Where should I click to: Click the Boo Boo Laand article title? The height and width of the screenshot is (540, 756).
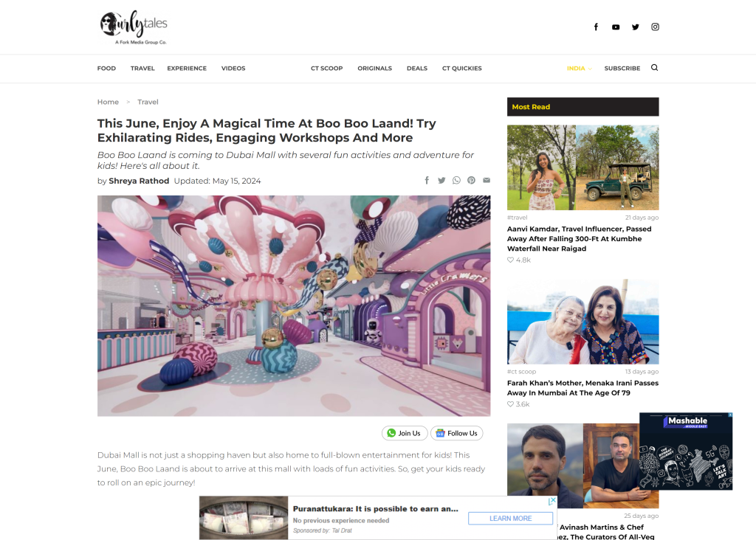coord(267,131)
